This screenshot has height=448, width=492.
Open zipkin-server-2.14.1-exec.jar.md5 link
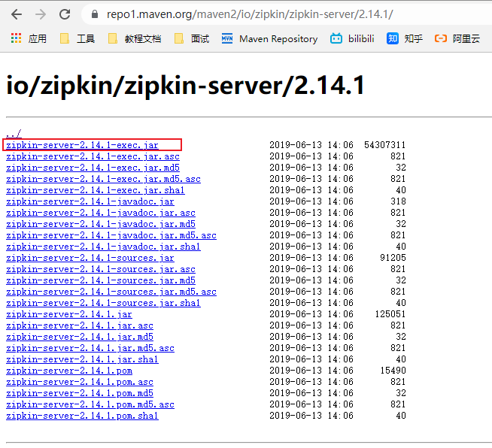[93, 168]
